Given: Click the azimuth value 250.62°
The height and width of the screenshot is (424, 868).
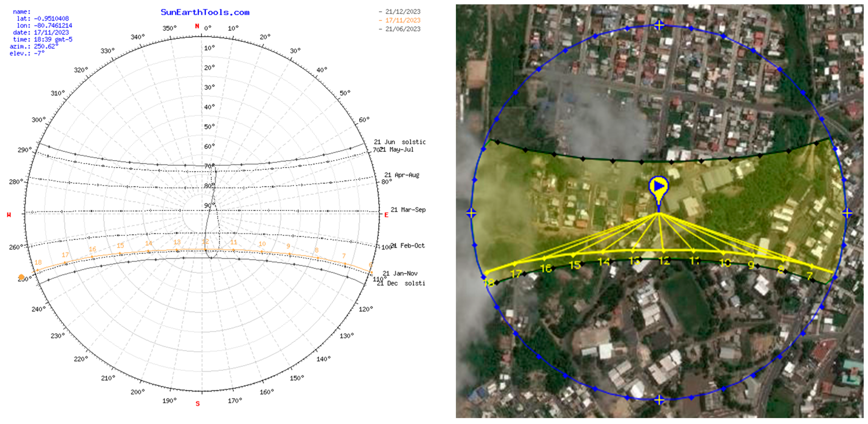Looking at the screenshot, I should [46, 46].
